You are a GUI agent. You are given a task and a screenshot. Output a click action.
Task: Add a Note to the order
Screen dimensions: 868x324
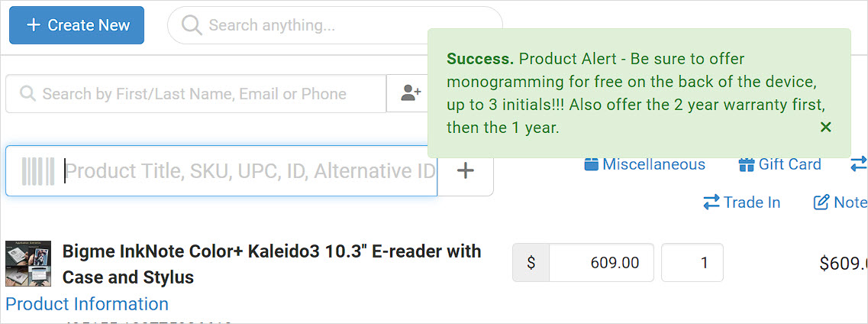tap(841, 202)
